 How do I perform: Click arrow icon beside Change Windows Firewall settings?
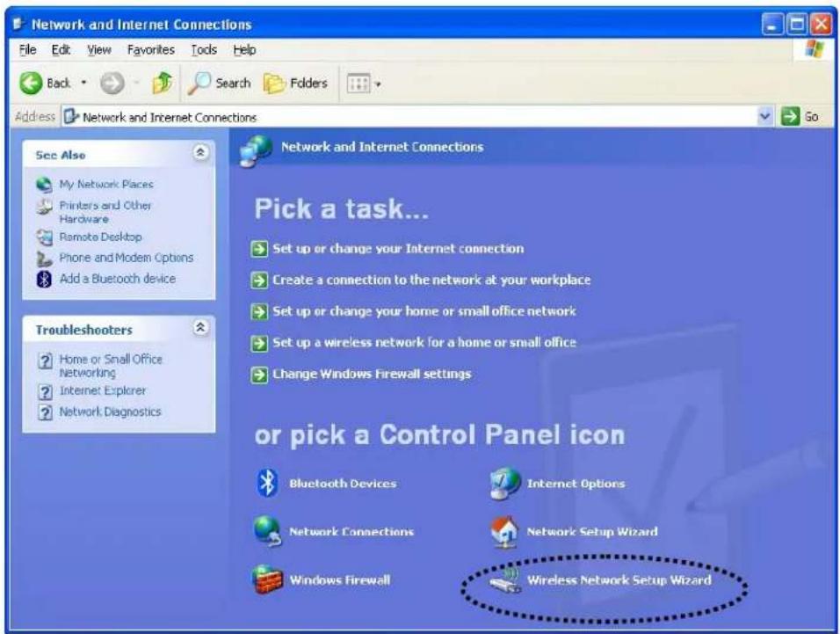(x=259, y=375)
